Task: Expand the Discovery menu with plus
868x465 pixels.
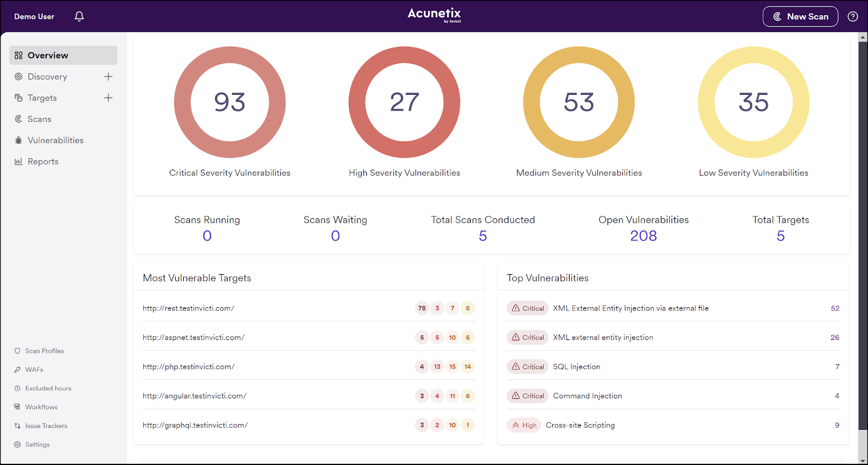Action: (x=108, y=76)
